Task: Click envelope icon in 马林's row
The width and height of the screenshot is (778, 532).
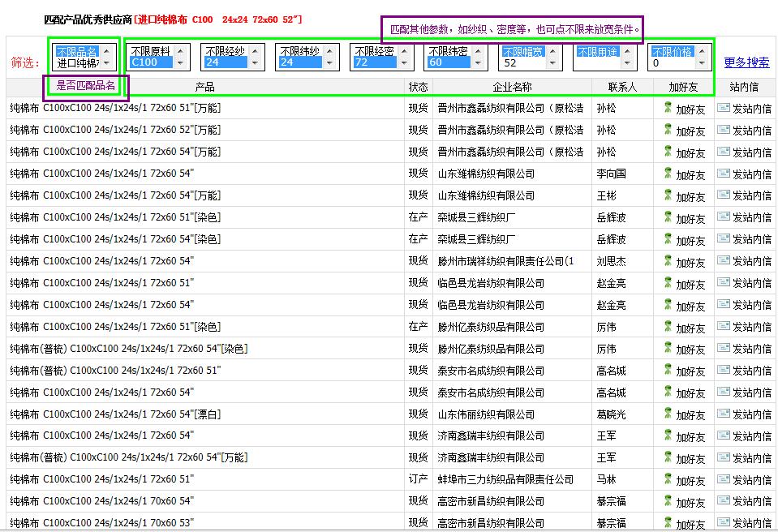Action: (723, 479)
